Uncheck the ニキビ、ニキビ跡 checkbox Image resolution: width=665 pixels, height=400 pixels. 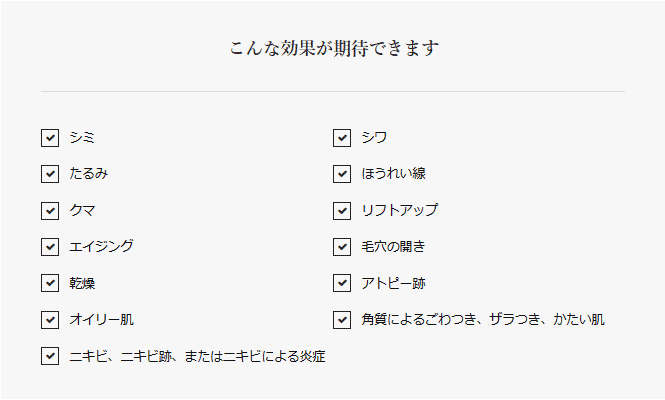pyautogui.click(x=50, y=356)
